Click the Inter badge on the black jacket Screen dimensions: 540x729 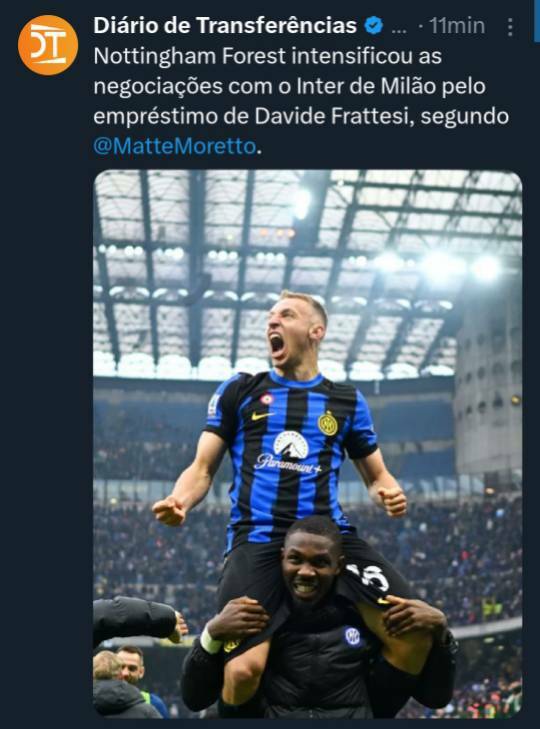click(352, 636)
